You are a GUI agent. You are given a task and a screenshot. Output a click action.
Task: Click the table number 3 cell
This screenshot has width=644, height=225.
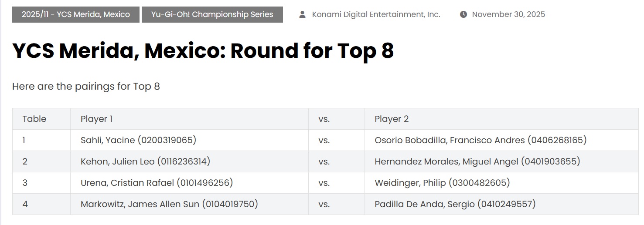point(41,183)
